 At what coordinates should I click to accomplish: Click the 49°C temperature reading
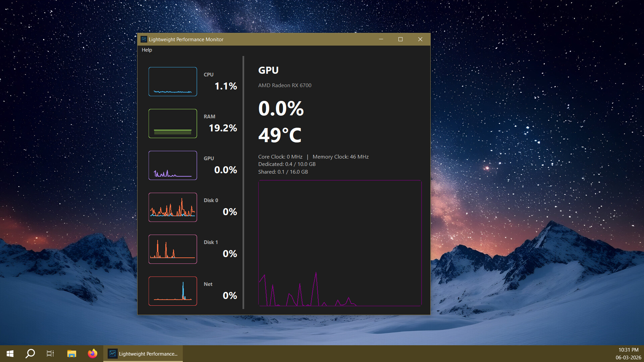[280, 135]
